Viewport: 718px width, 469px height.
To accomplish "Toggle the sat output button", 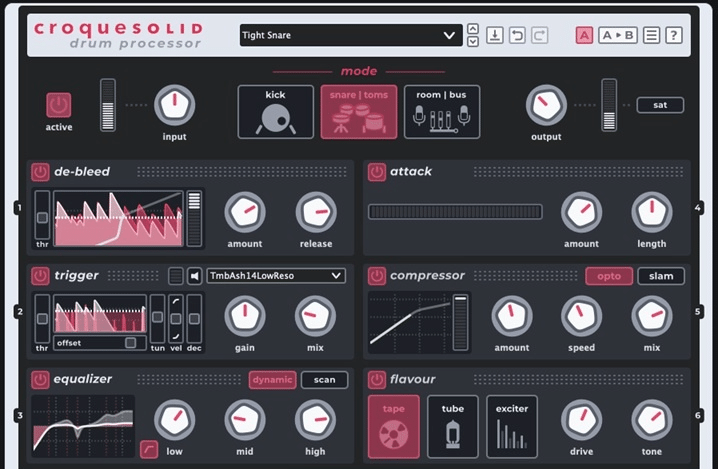I will point(660,105).
